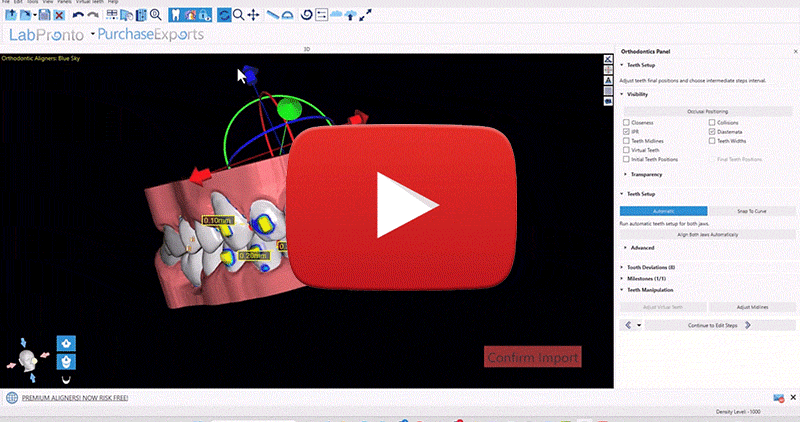Expand the Tooth Deviations section

[647, 267]
